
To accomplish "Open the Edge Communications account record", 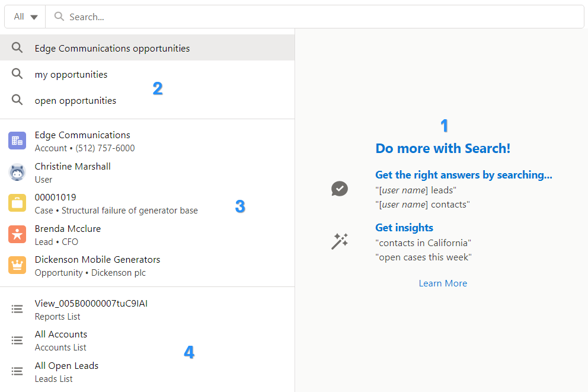I will click(x=148, y=141).
